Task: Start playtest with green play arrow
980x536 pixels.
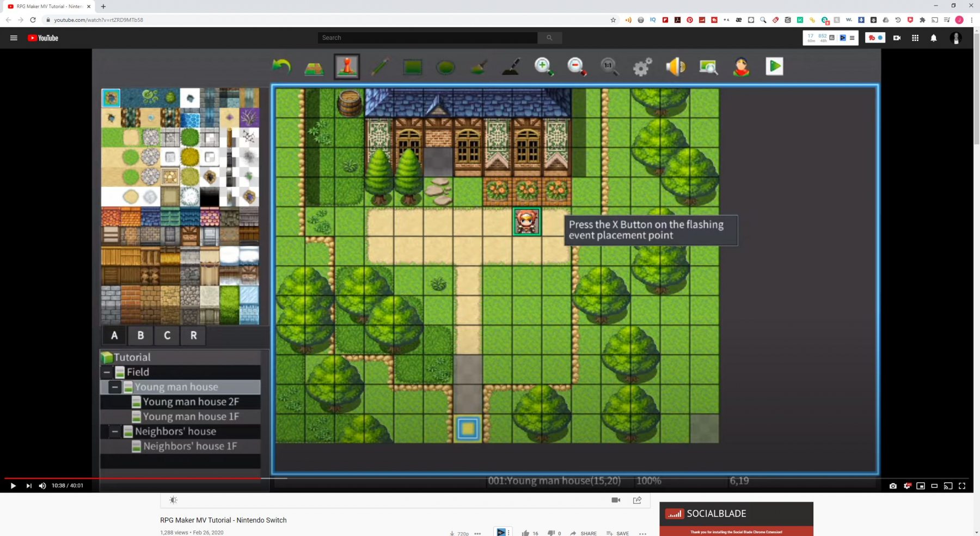Action: 774,66
